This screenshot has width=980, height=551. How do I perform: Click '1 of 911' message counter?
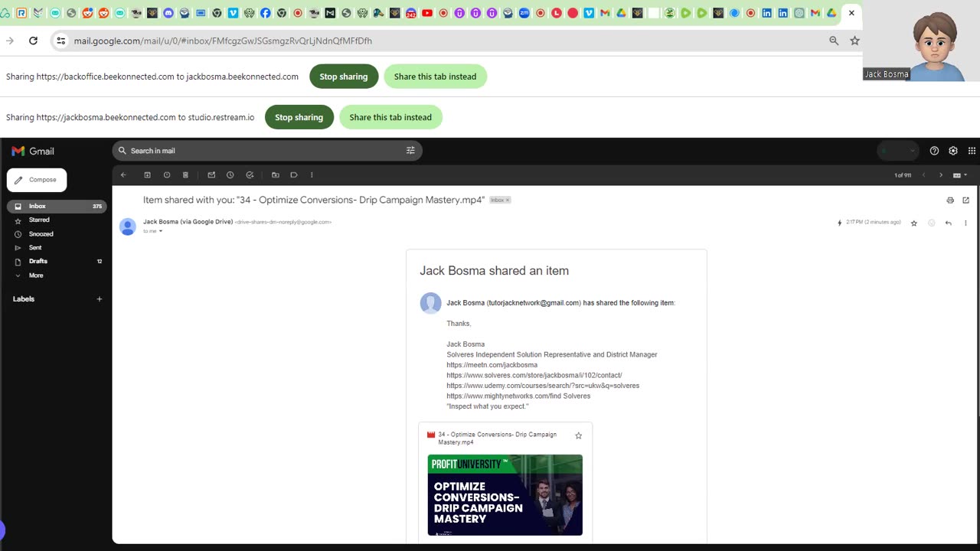point(903,175)
